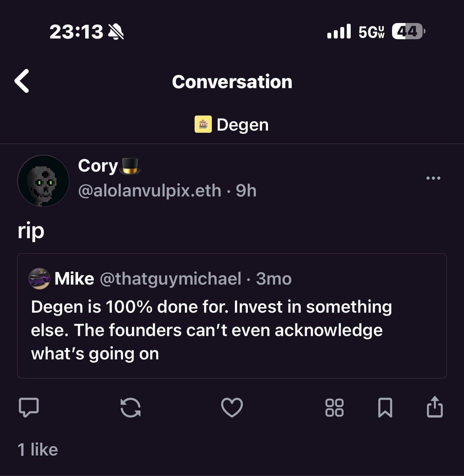Bookmark this cast
The width and height of the screenshot is (464, 476).
pos(385,407)
